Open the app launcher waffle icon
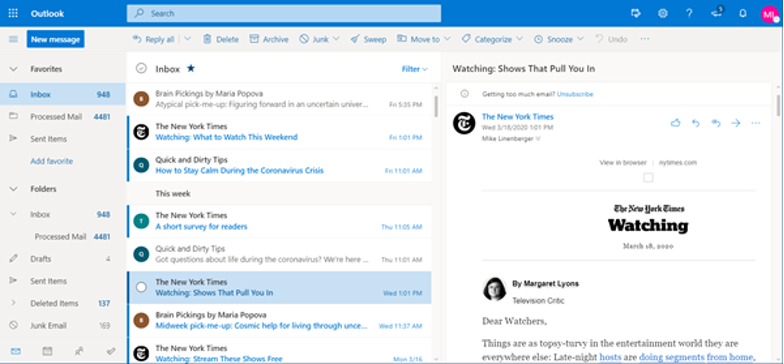The width and height of the screenshot is (784, 364). [14, 14]
